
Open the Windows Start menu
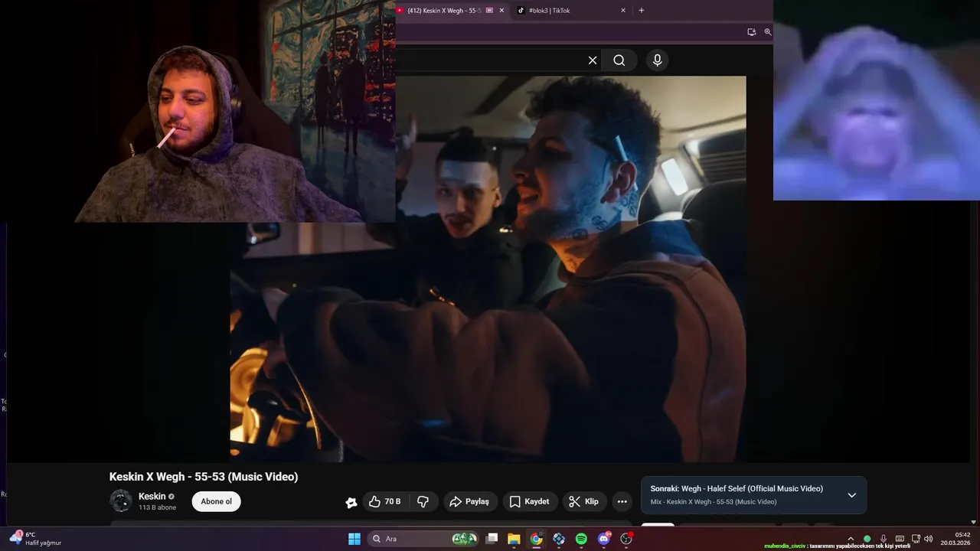pos(354,539)
